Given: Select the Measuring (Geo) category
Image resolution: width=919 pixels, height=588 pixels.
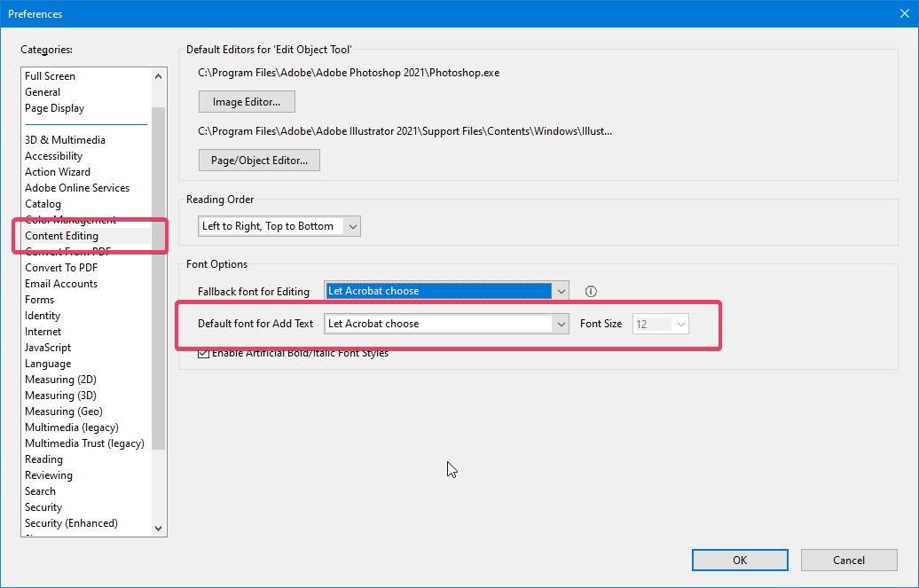Looking at the screenshot, I should pyautogui.click(x=63, y=412).
